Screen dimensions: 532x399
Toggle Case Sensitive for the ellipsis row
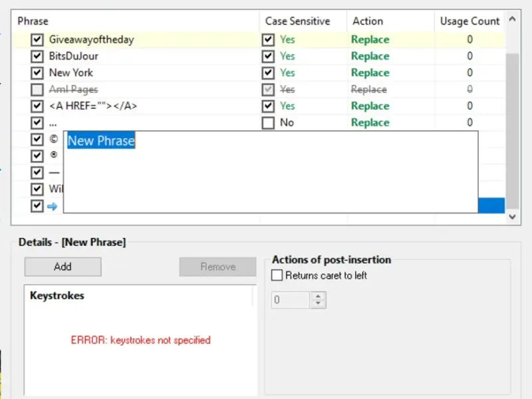[268, 123]
